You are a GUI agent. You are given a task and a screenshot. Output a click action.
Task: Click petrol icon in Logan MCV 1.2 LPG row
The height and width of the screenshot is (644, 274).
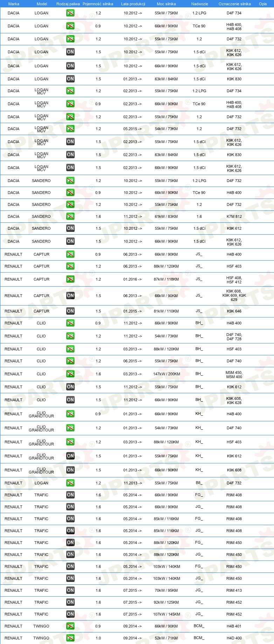click(x=70, y=91)
